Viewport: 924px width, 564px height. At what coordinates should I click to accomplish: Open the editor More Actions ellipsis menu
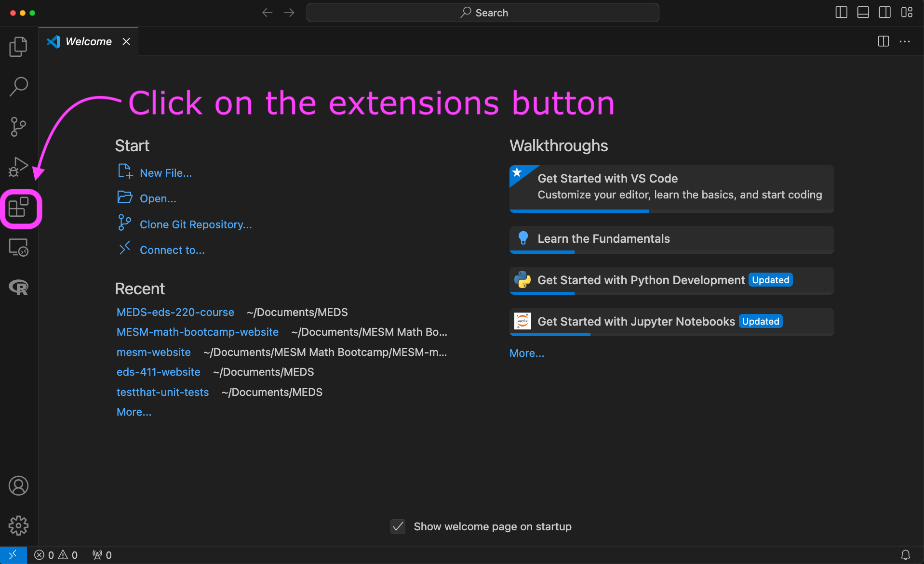tap(905, 42)
